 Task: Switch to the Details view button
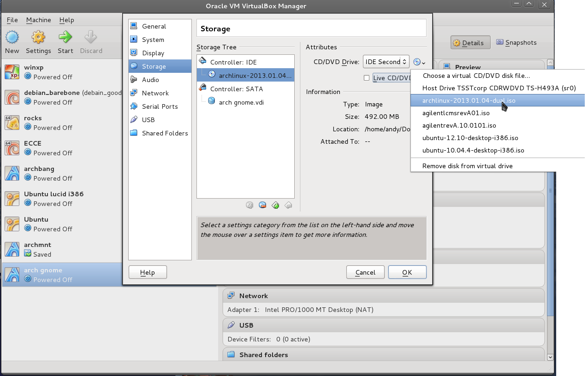470,43
